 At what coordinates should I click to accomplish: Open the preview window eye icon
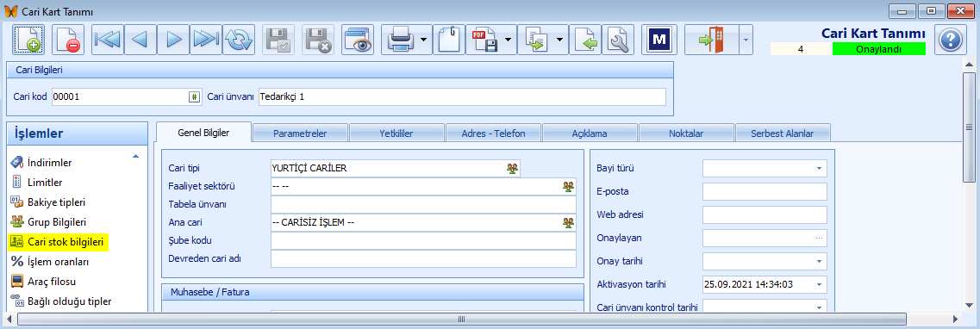[x=358, y=40]
